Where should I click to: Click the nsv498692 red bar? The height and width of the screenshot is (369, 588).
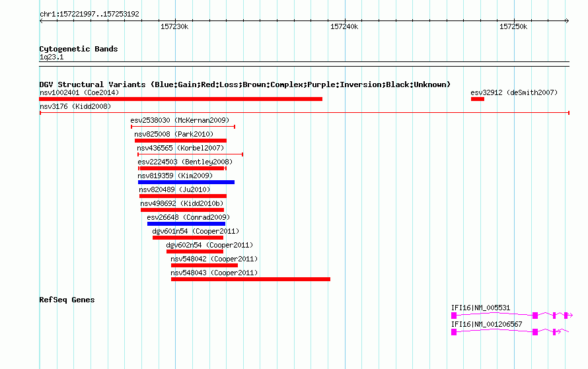(182, 210)
